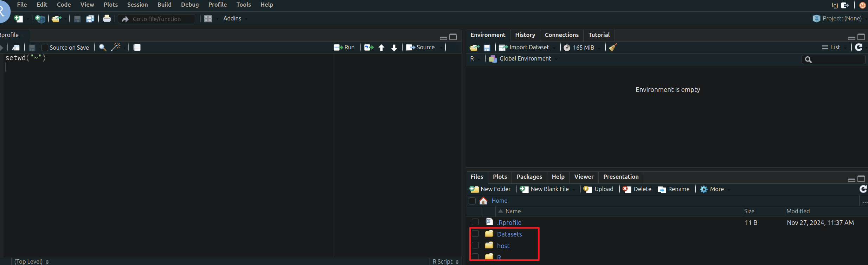
Task: Open the R language dropdown in Environment
Action: (475, 59)
